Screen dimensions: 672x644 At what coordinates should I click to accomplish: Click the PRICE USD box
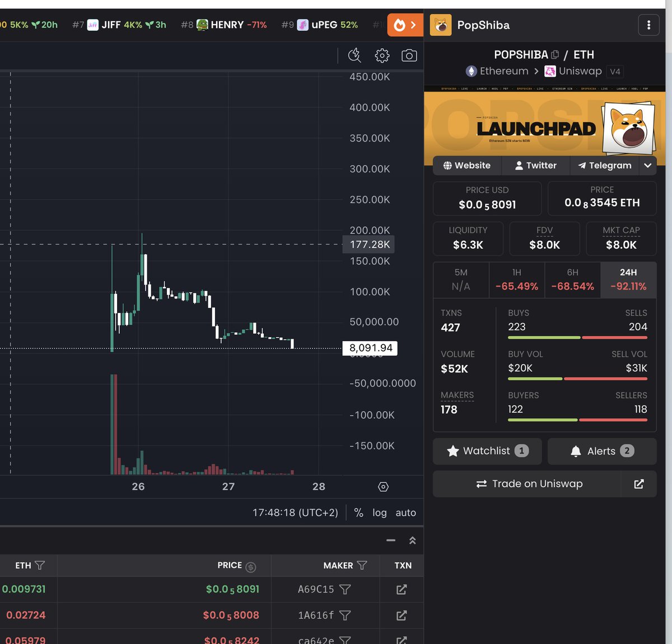487,198
